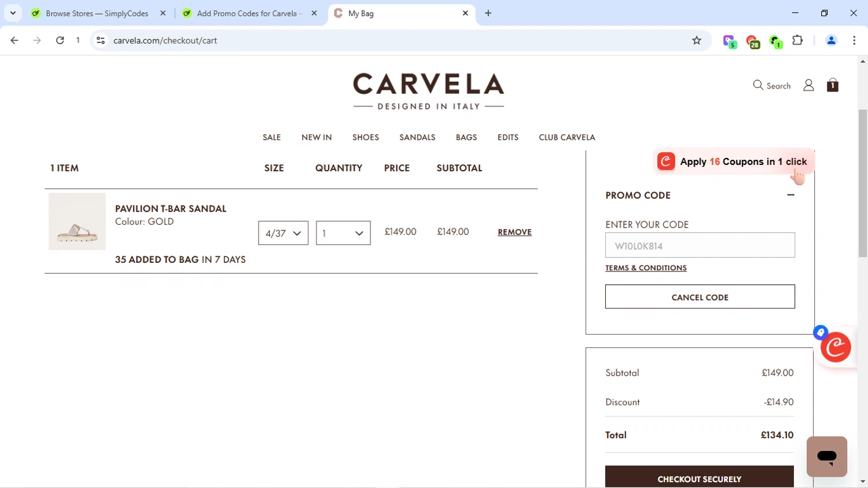Image resolution: width=868 pixels, height=488 pixels.
Task: Open the SALE menu
Action: tap(271, 137)
